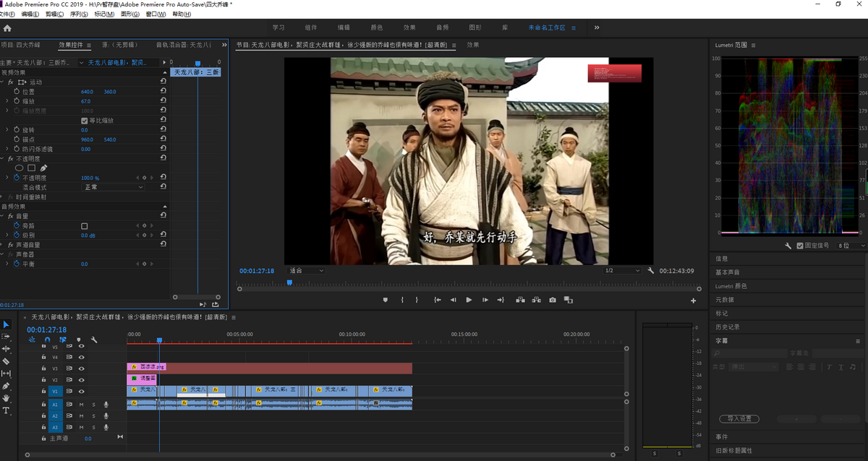Collapse the Opacity effect group
This screenshot has width=868, height=461.
tap(3, 158)
